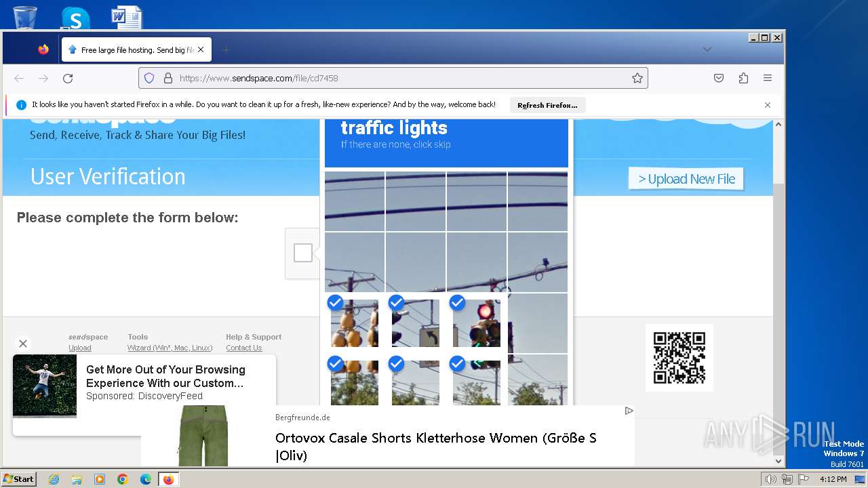Click the jumping man ad thumbnail
The width and height of the screenshot is (868, 488).
[45, 386]
